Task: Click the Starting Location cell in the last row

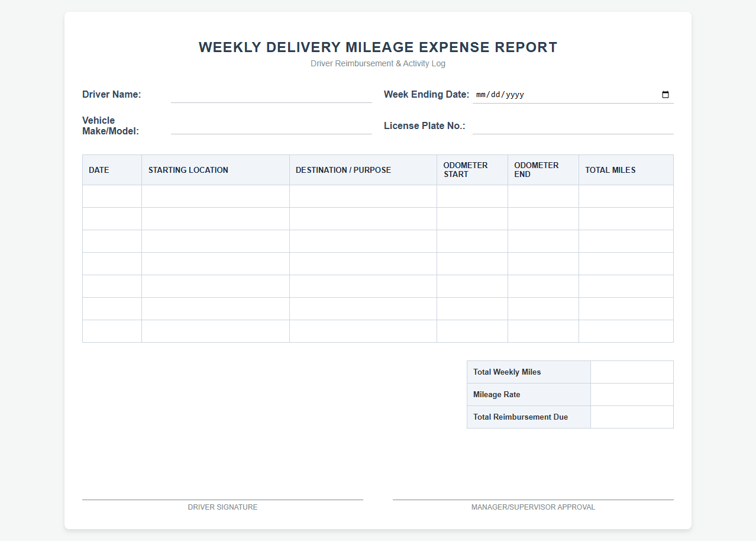Action: pyautogui.click(x=216, y=331)
